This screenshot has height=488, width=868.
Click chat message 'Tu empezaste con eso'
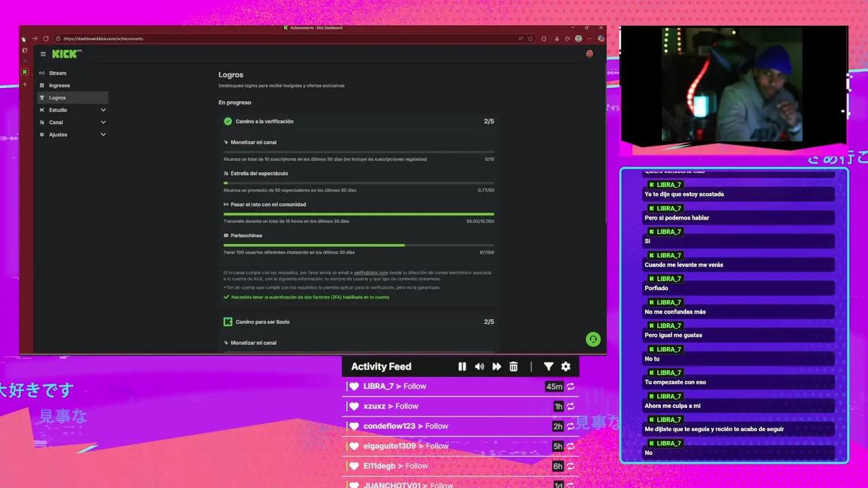739,382
